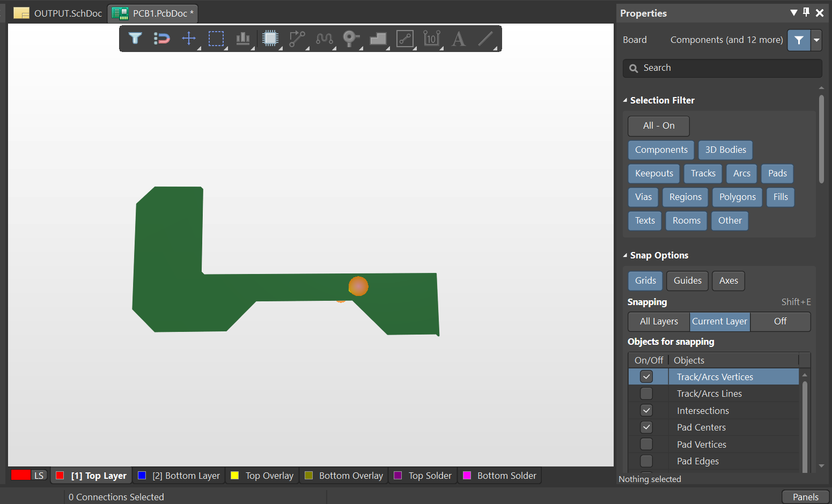832x504 pixels.
Task: Toggle the Rooms selection filter
Action: [x=687, y=221]
